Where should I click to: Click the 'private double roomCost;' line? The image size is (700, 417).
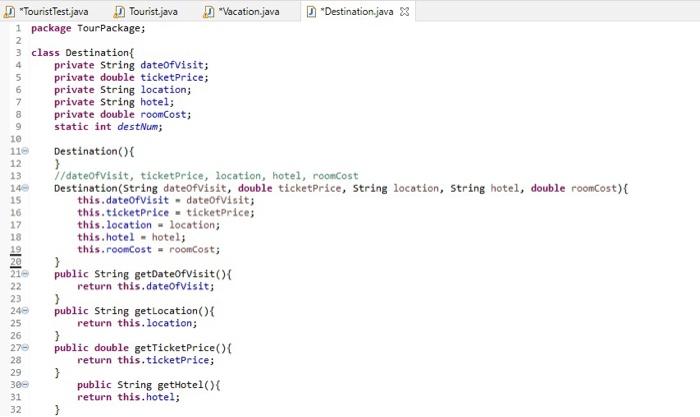(x=123, y=114)
